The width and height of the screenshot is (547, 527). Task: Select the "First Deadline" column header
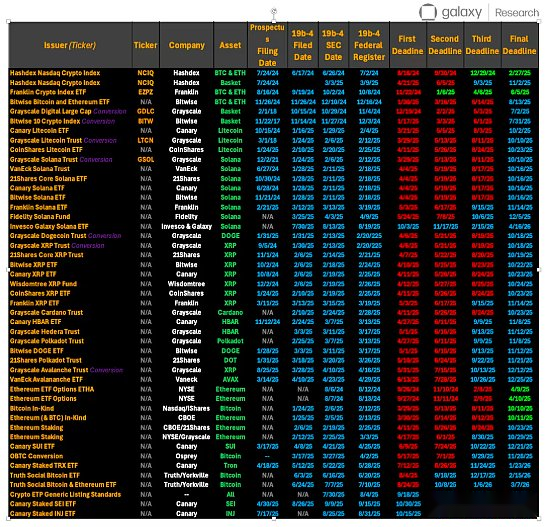click(407, 45)
